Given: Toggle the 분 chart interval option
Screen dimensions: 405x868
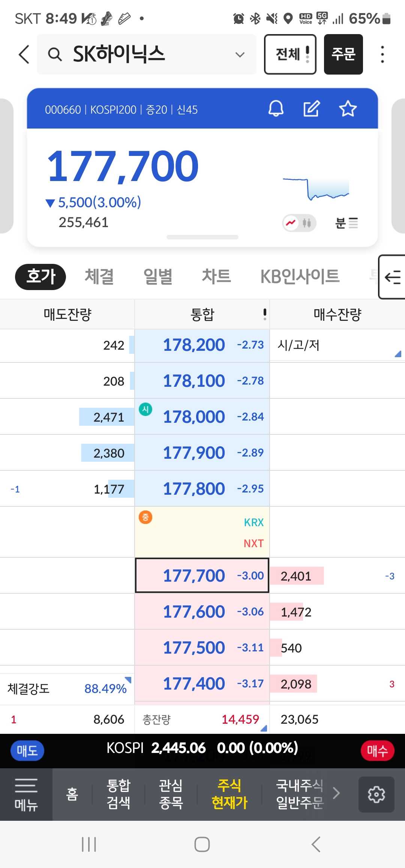Looking at the screenshot, I should (346, 223).
